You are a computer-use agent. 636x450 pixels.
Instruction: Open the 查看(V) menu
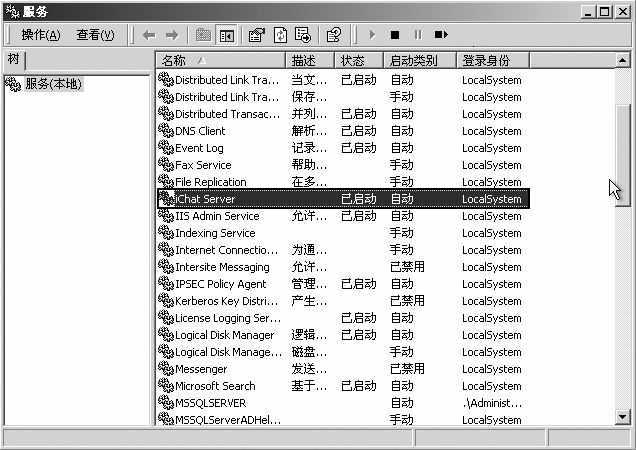[x=95, y=35]
